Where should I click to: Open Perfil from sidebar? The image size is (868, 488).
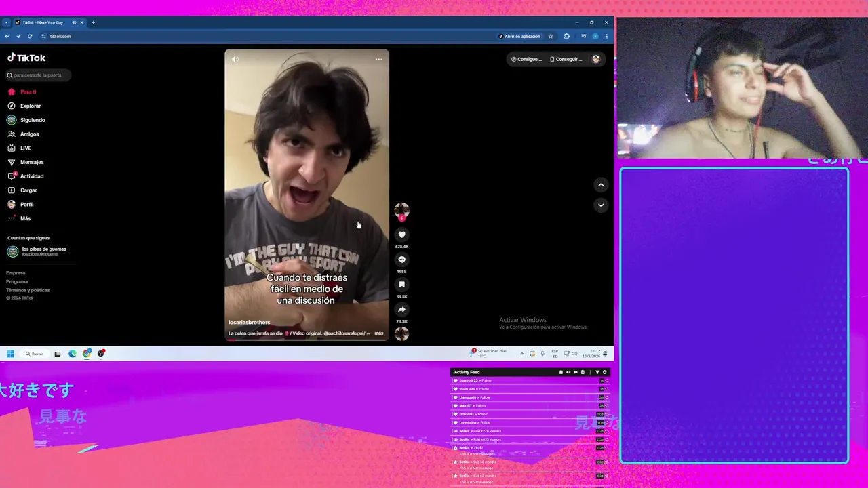(21, 205)
